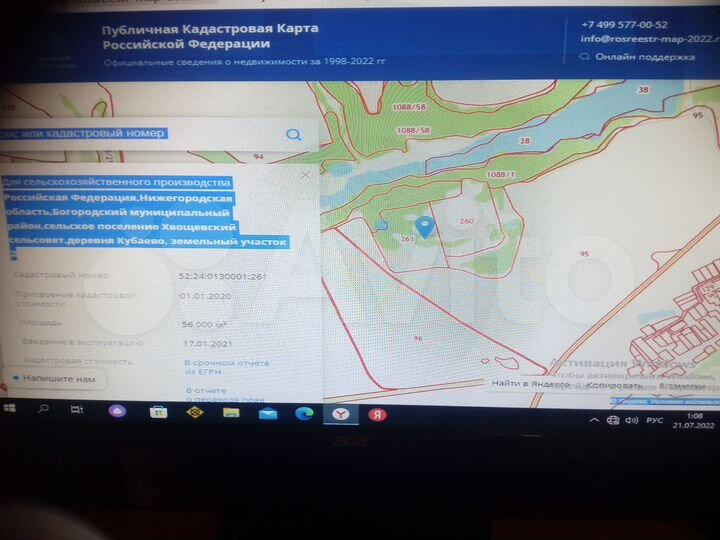Show hidden system tray icons
This screenshot has height=540, width=720.
click(x=594, y=420)
